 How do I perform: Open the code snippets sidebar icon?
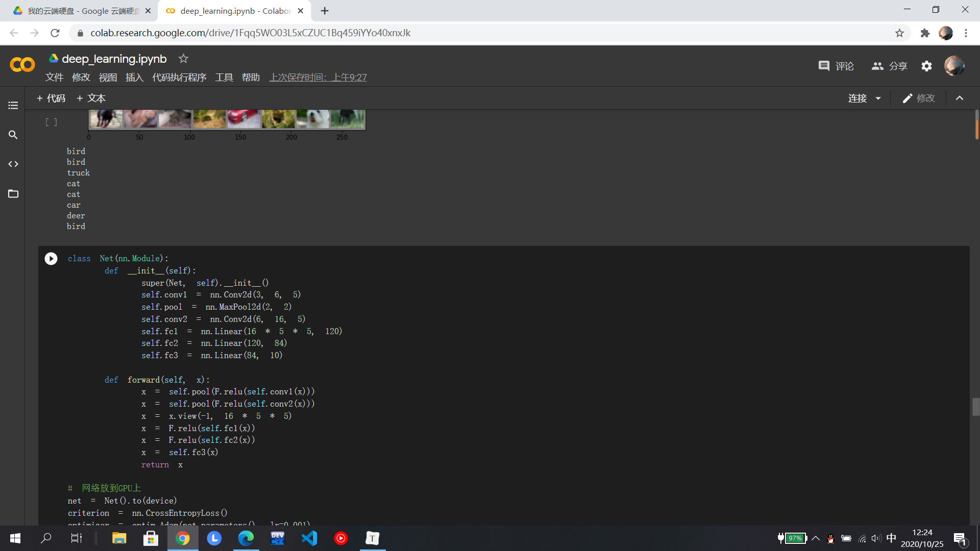[x=13, y=164]
